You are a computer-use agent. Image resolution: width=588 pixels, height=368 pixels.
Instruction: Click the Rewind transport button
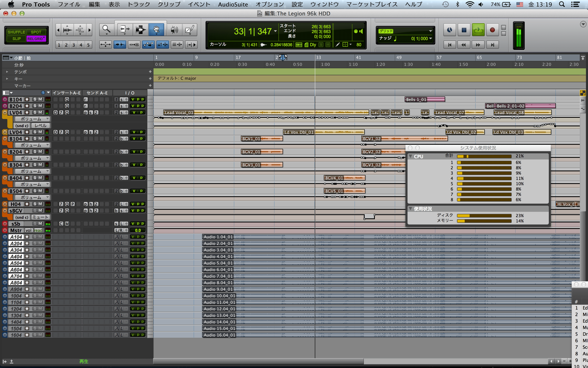(464, 45)
